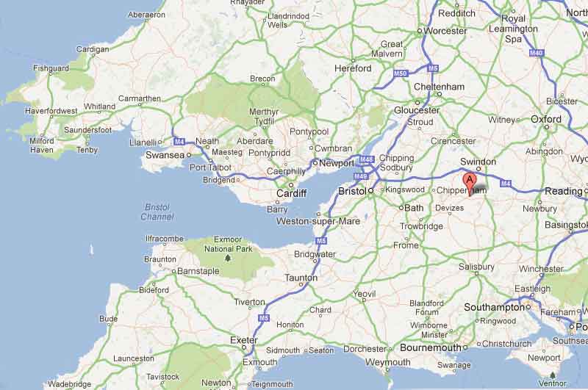The height and width of the screenshot is (390, 588).
Task: Select the Exeter city label
Action: (x=244, y=340)
